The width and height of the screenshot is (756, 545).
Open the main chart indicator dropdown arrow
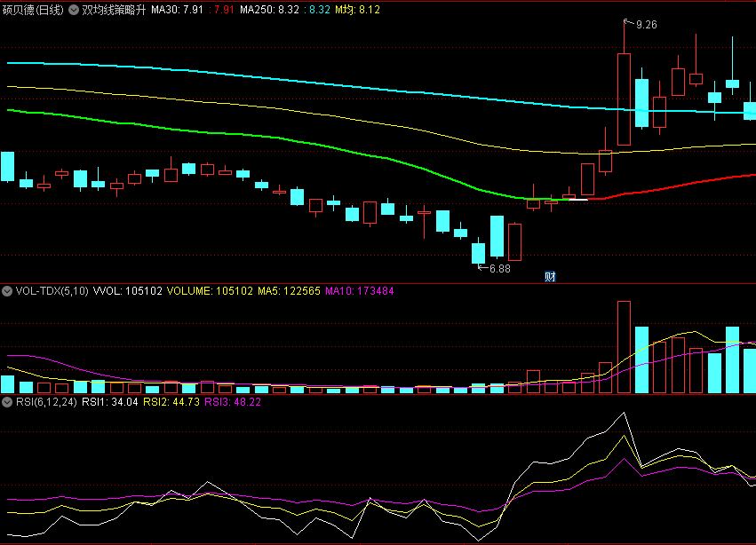(x=74, y=10)
